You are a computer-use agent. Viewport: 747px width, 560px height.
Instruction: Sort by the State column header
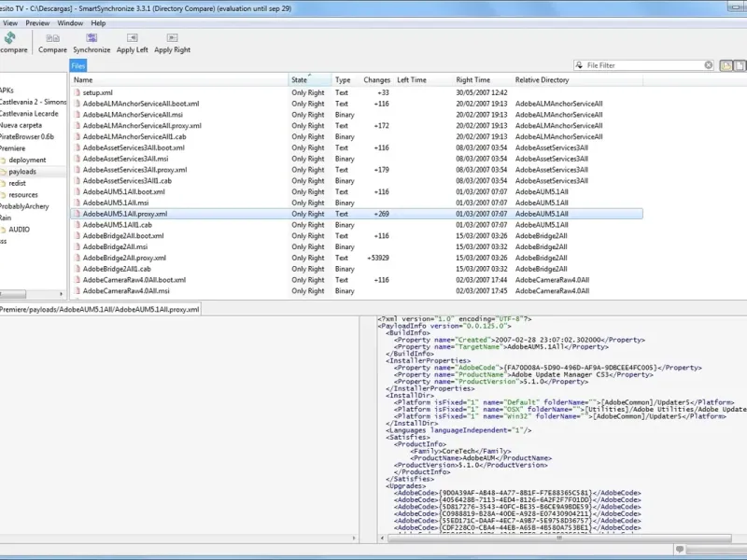point(299,80)
